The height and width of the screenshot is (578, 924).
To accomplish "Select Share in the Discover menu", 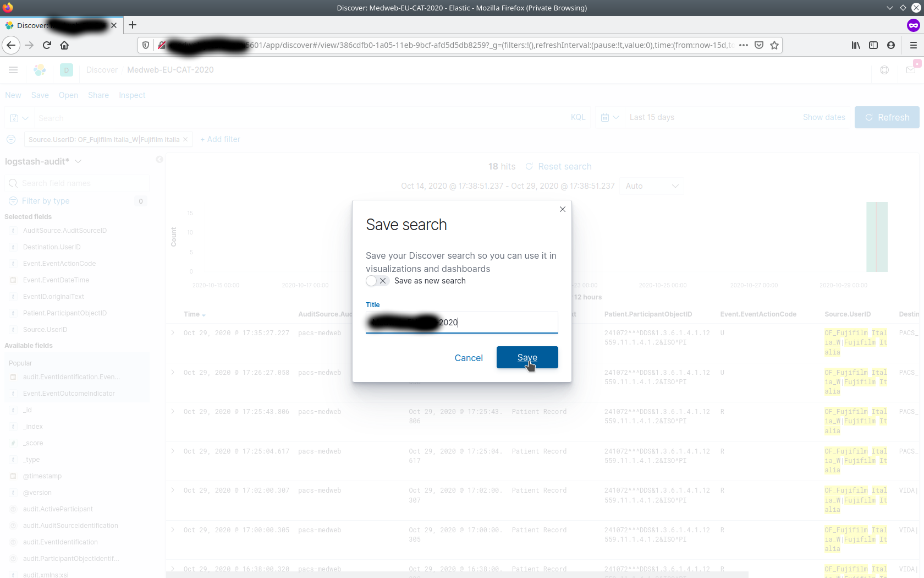I will (98, 95).
